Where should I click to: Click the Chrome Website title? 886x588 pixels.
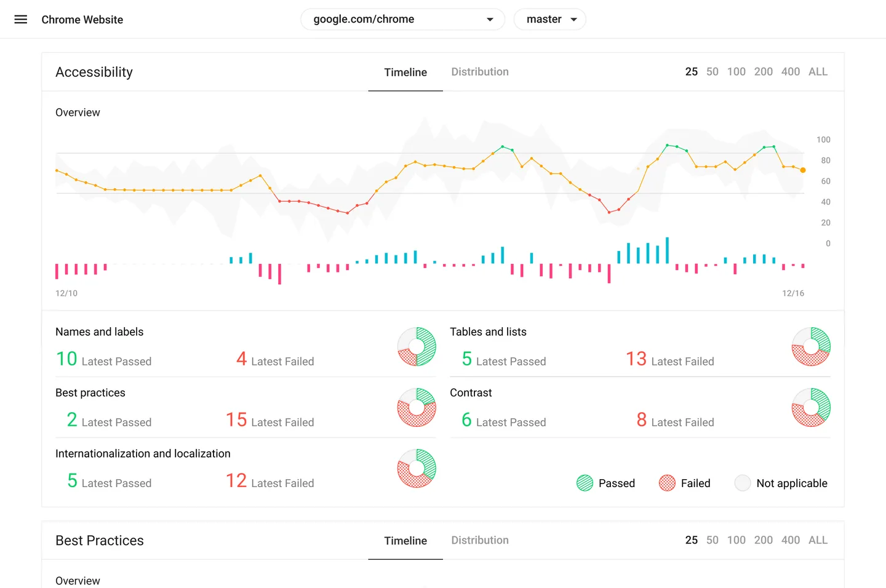click(82, 20)
